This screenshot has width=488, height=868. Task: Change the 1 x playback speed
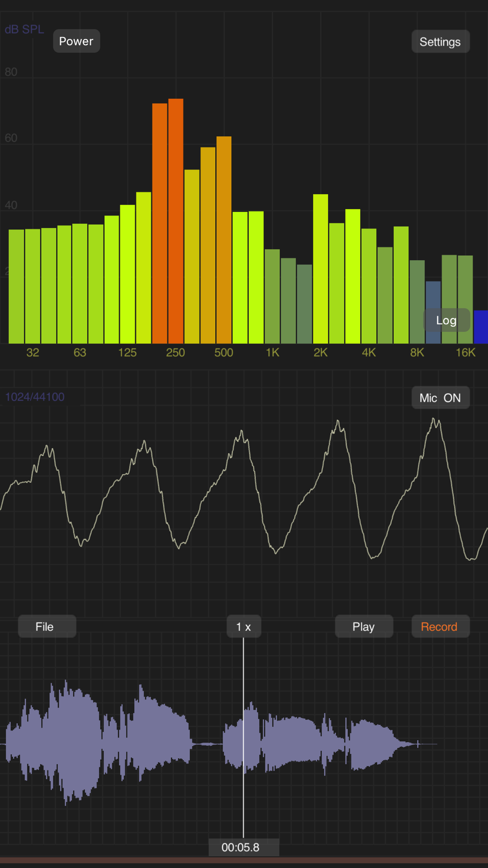tap(244, 626)
